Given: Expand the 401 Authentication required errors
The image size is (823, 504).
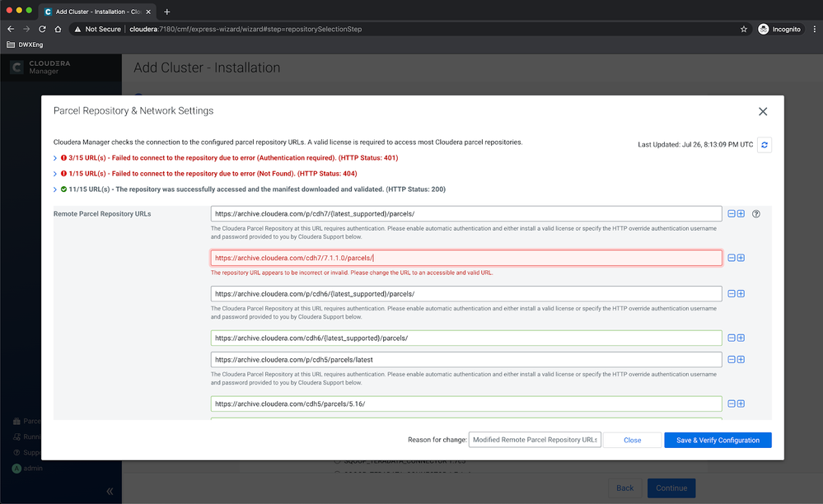Looking at the screenshot, I should pos(55,158).
